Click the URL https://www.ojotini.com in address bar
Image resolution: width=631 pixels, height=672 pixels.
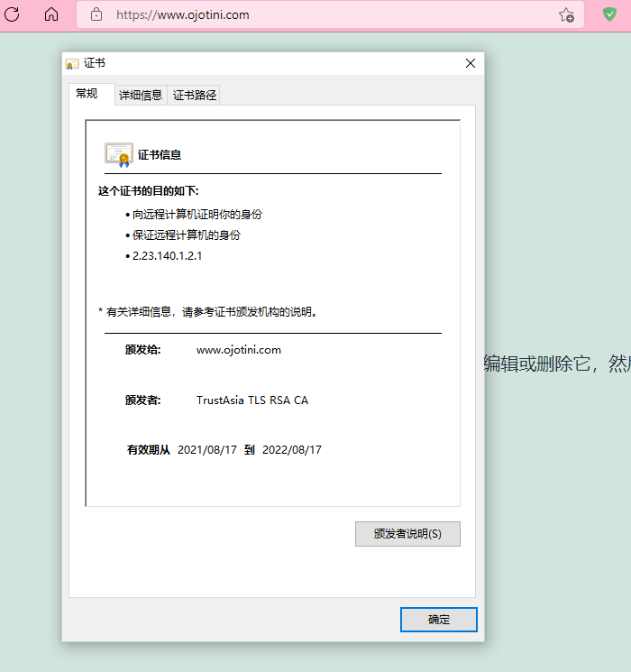point(182,15)
